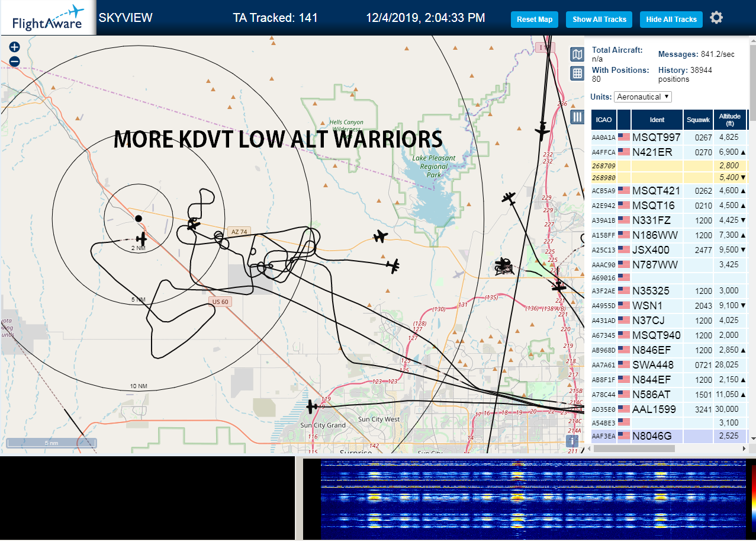Click ICAO code 268980 in yellow row
756x541 pixels.
point(604,178)
